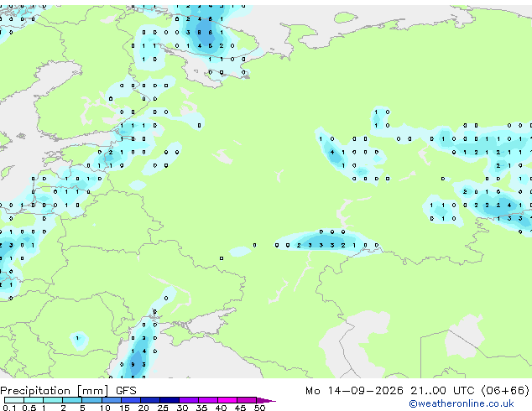This screenshot has width=532, height=411.
Task: Select the GFS model label
Action: 126,391
